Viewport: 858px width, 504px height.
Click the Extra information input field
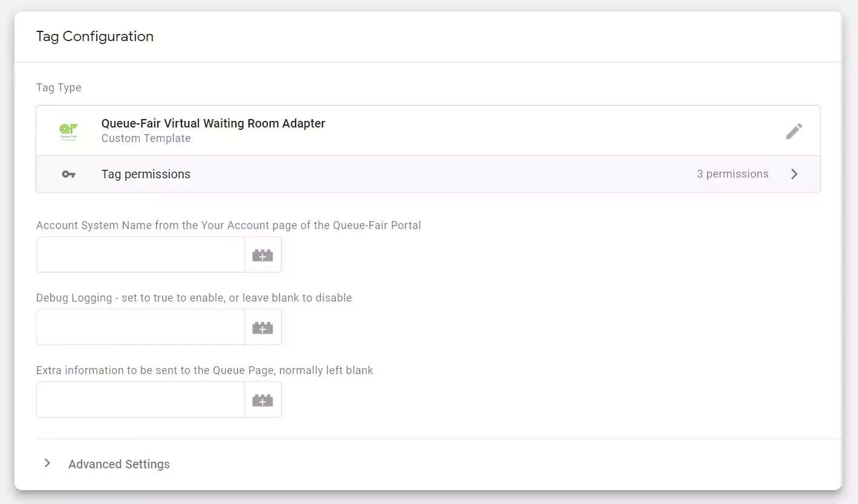(x=139, y=399)
